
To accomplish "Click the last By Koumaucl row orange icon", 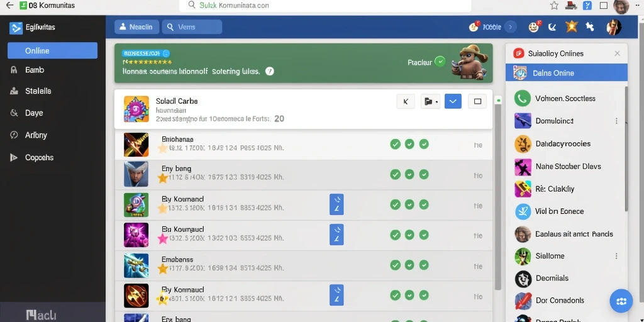I will pyautogui.click(x=136, y=296).
